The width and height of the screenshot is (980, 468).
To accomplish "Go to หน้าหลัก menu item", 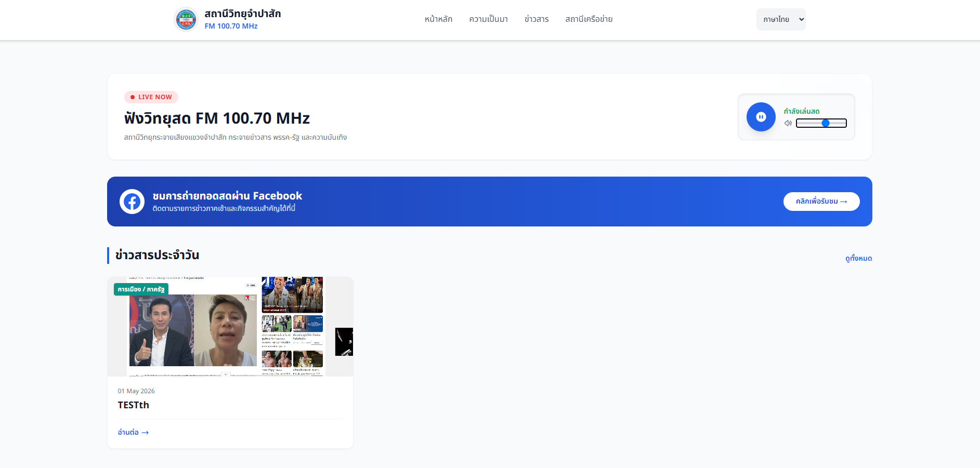I will pos(438,19).
